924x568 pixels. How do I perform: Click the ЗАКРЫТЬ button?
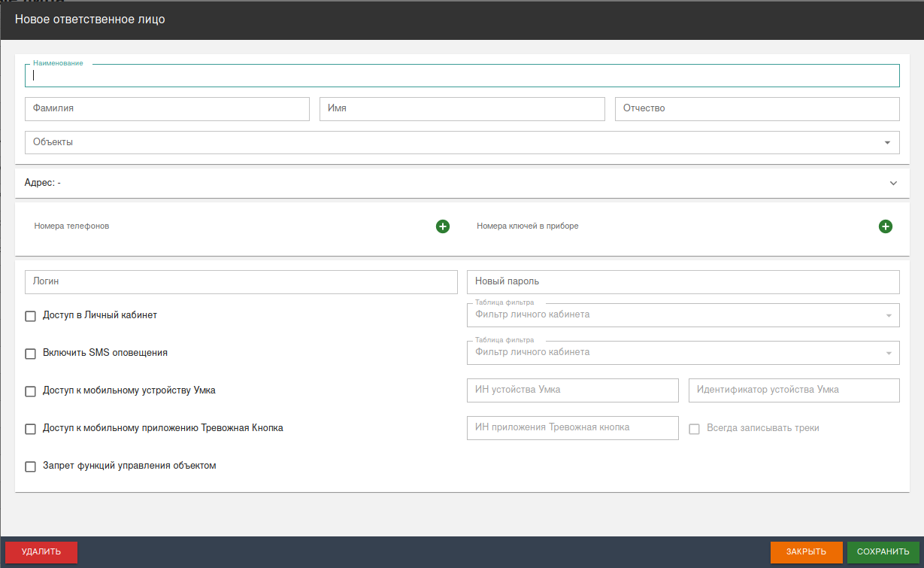pos(807,552)
